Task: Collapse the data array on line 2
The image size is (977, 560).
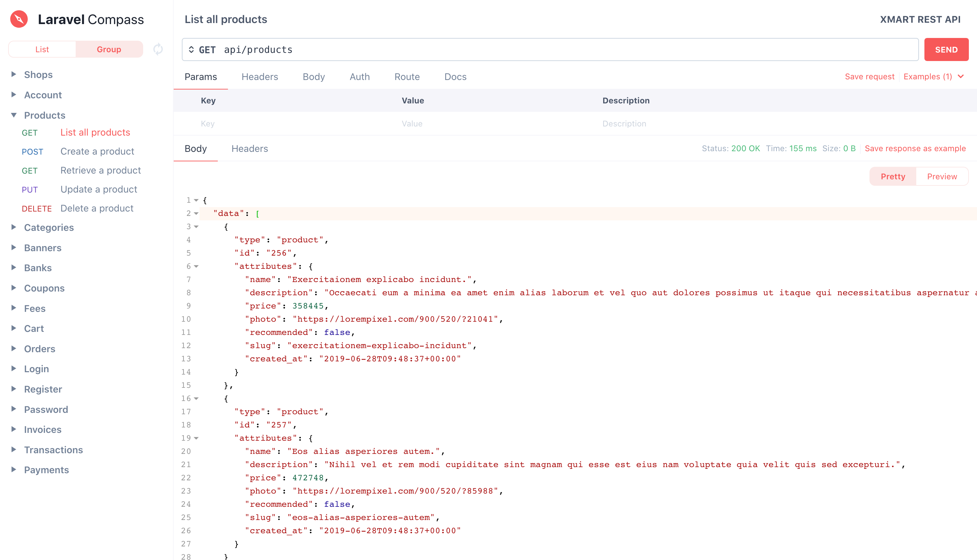Action: point(197,213)
